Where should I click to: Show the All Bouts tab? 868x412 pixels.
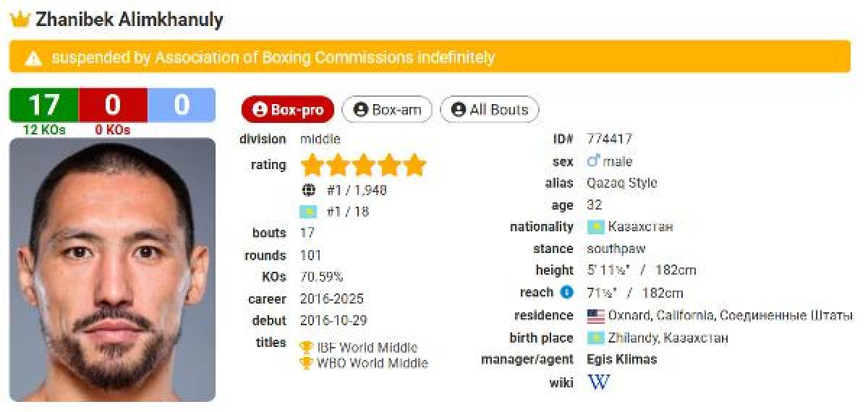489,110
